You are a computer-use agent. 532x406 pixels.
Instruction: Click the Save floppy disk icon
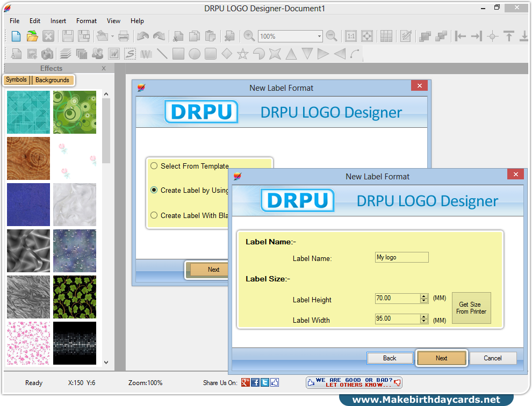pos(68,36)
